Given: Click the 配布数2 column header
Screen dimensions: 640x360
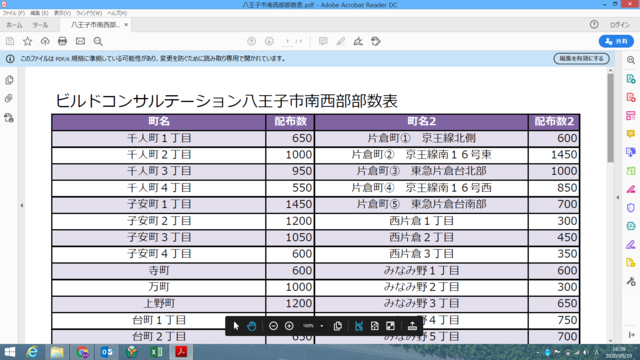Looking at the screenshot, I should pyautogui.click(x=554, y=121).
